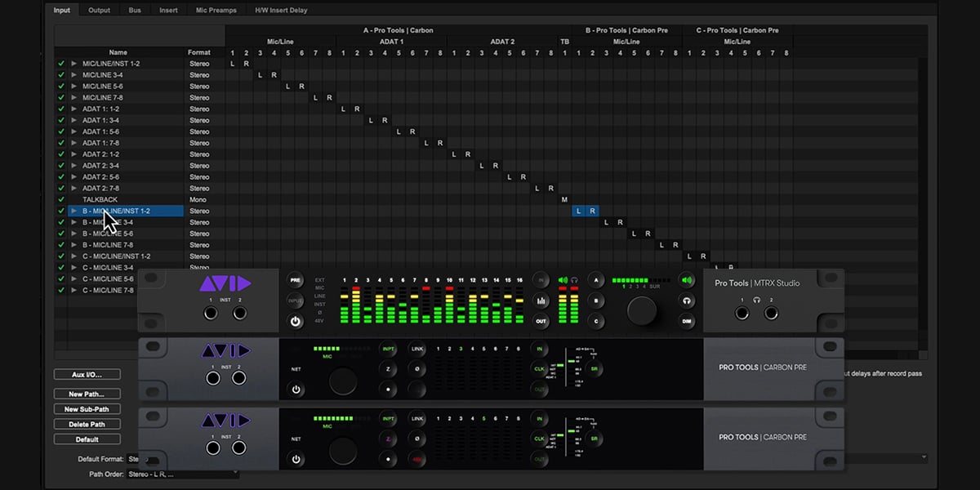The image size is (980, 490).
Task: Click the Name column header
Action: click(x=118, y=52)
